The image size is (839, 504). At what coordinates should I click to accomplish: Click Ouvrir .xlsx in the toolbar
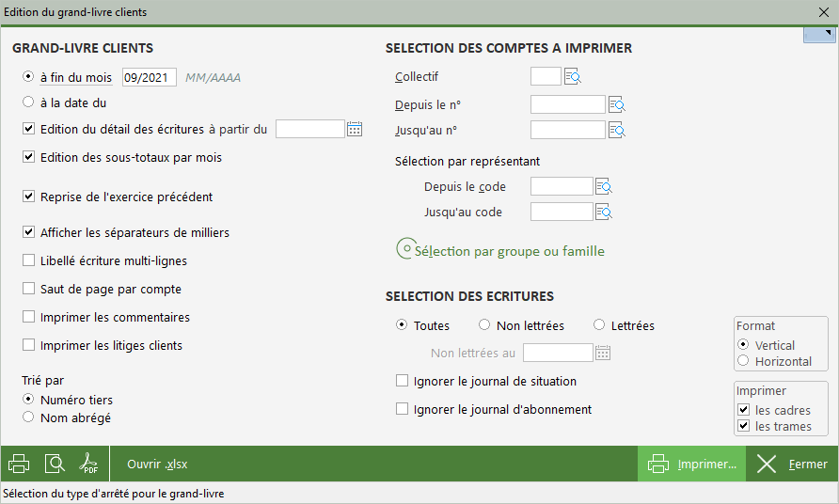pyautogui.click(x=157, y=465)
